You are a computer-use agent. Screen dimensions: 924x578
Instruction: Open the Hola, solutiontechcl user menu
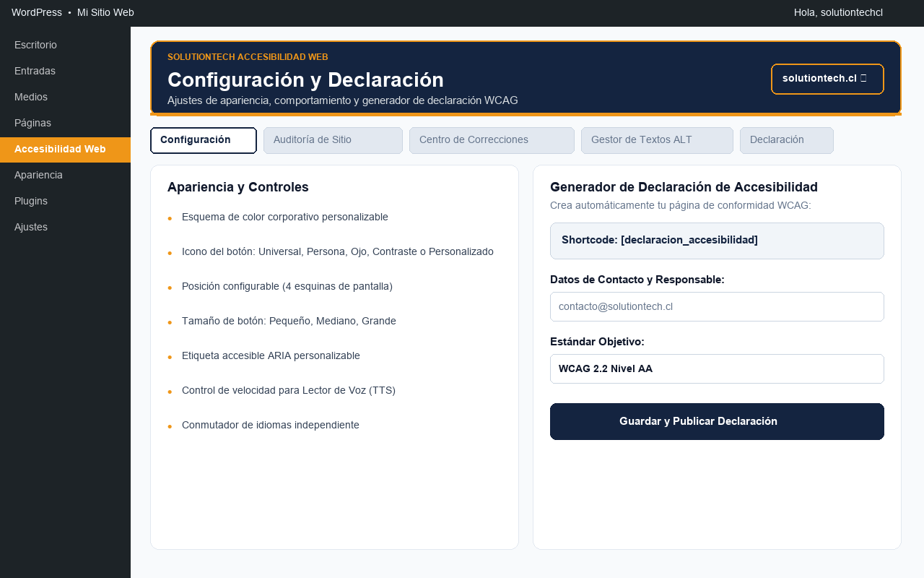pos(838,12)
